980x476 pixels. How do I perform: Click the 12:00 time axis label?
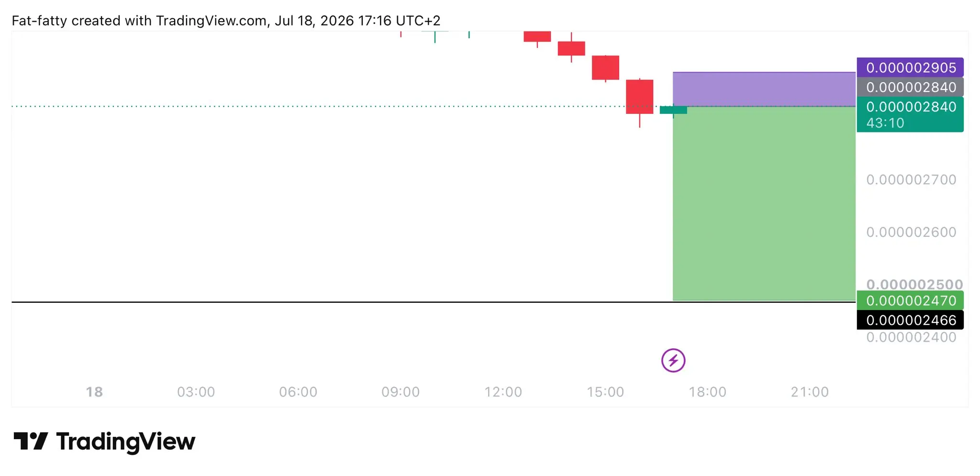[x=503, y=392]
